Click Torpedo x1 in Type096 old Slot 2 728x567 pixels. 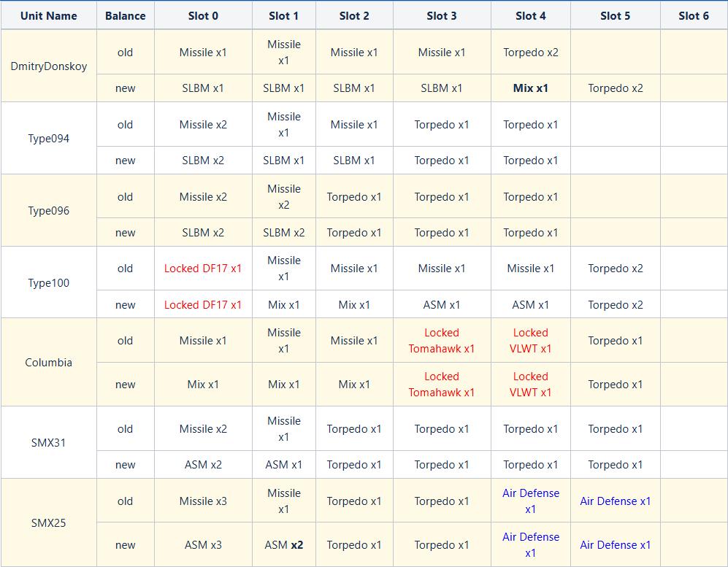(x=354, y=197)
